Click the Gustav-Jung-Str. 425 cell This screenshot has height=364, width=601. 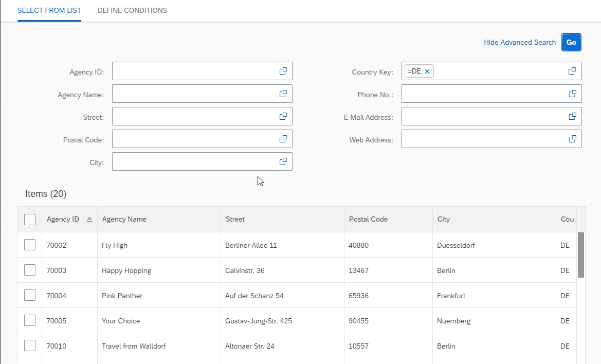(282, 321)
